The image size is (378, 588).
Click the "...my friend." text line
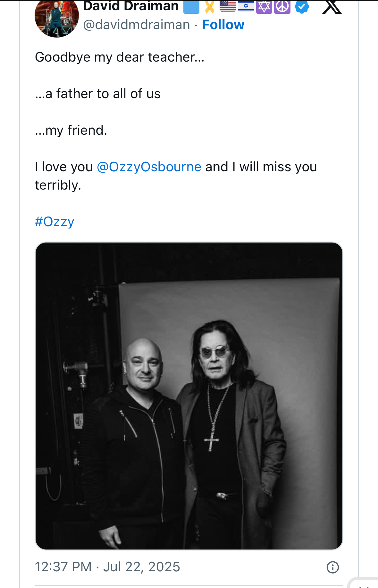[71, 130]
